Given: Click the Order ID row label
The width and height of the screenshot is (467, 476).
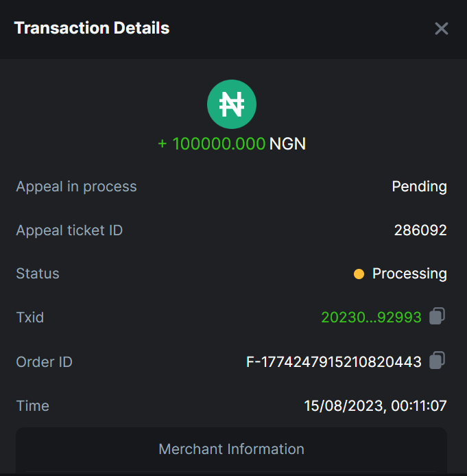Looking at the screenshot, I should pos(44,362).
